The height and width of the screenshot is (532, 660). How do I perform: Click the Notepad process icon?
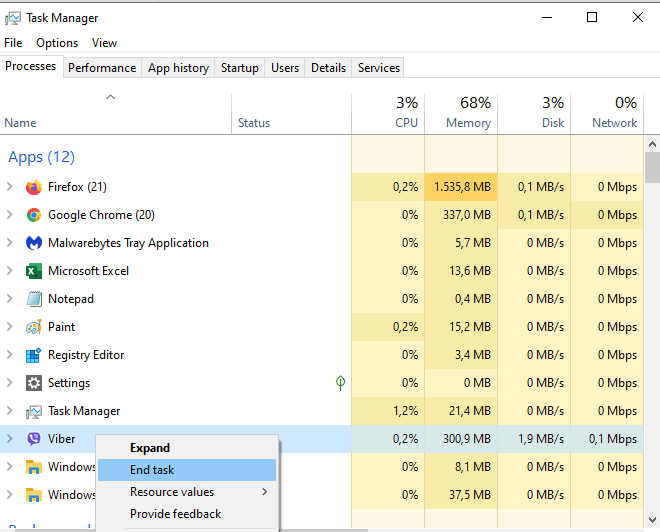pyautogui.click(x=34, y=299)
